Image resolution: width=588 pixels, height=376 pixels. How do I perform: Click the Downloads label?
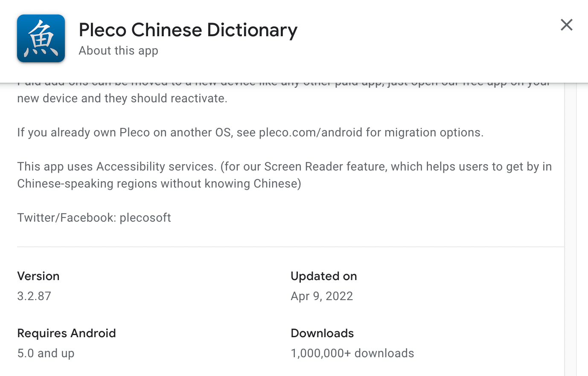[x=322, y=333]
